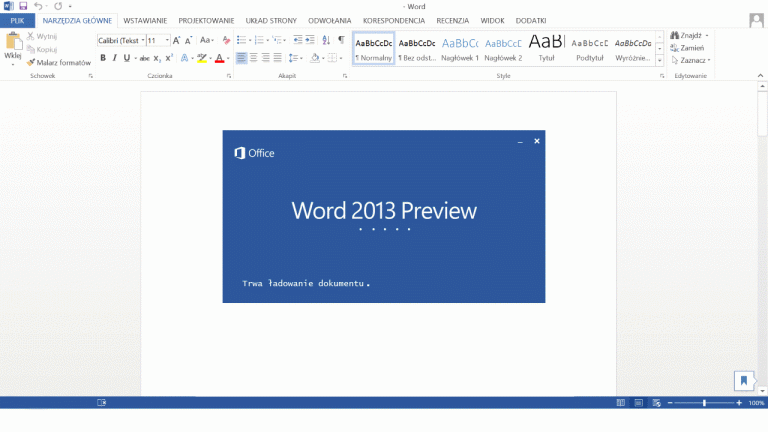
Task: Toggle underline formatting
Action: (x=127, y=58)
